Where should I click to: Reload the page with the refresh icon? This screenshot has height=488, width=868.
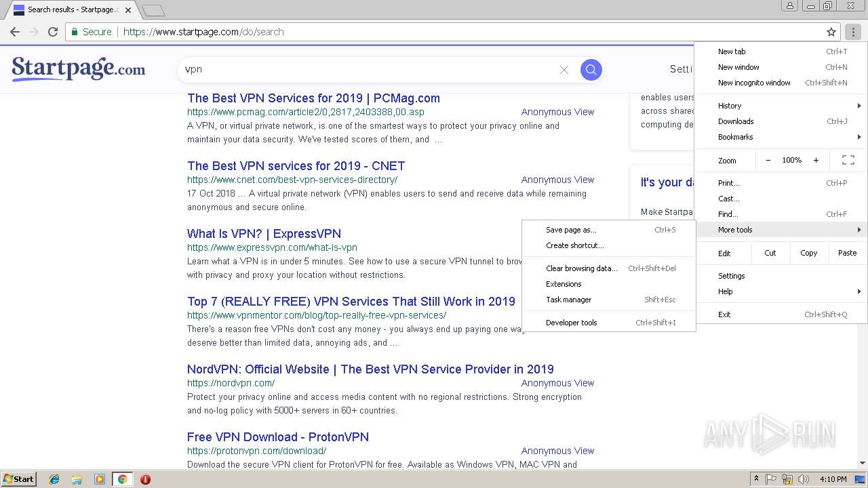(x=53, y=32)
